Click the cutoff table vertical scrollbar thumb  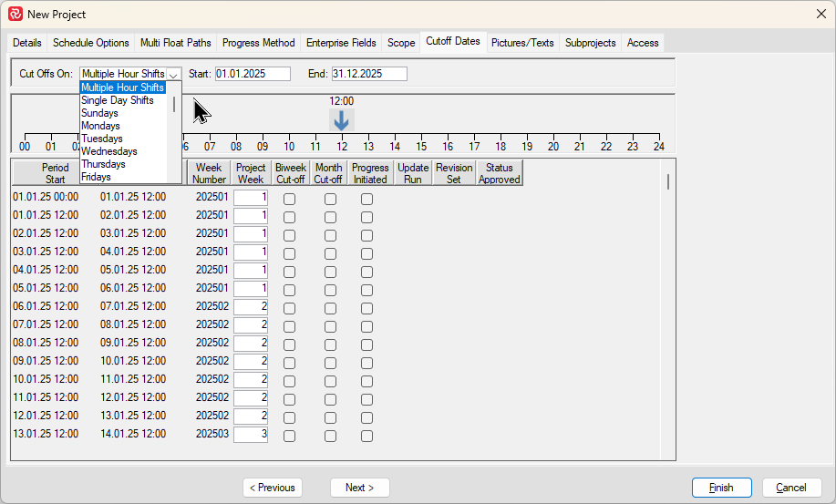click(668, 181)
